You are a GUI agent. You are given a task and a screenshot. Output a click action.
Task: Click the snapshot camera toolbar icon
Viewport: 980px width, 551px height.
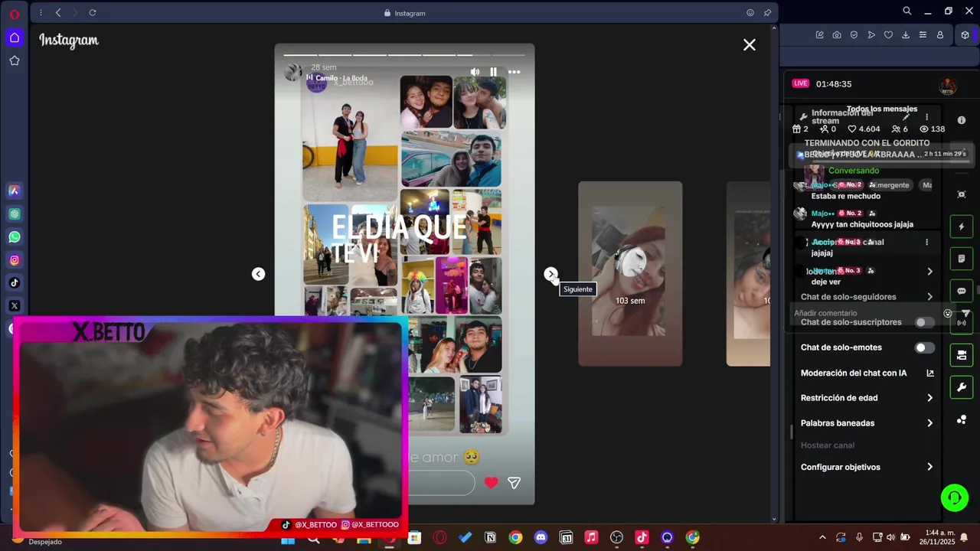tap(837, 35)
